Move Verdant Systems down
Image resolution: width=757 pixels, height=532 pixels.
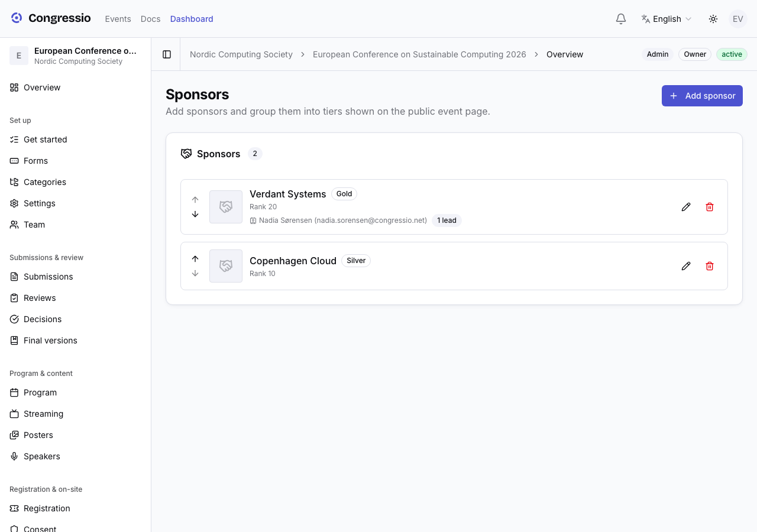pyautogui.click(x=195, y=214)
